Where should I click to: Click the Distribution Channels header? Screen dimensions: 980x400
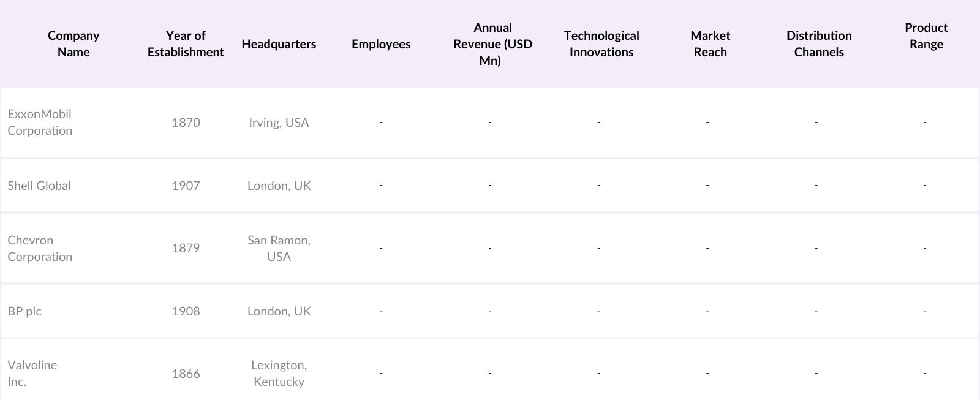click(818, 43)
